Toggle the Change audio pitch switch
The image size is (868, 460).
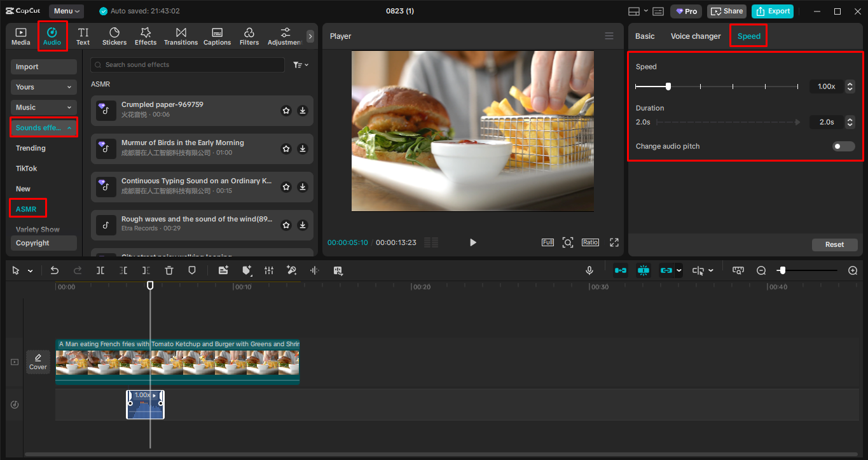(844, 146)
